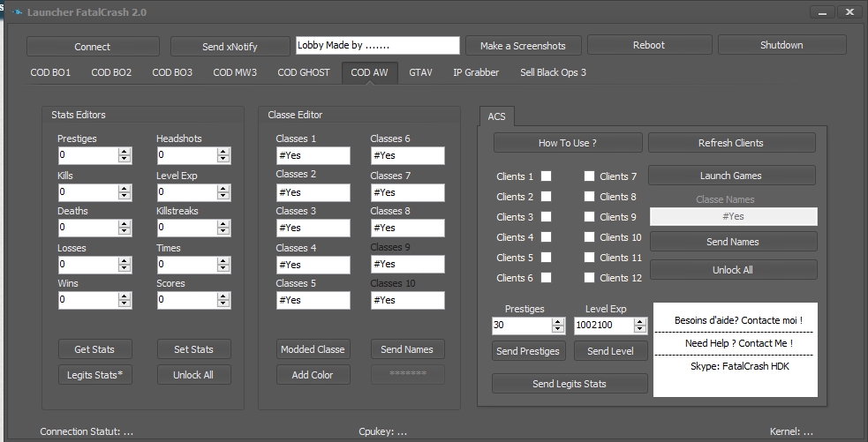Viewport: 868px width, 442px height.
Task: Select the ACS tab
Action: pyautogui.click(x=496, y=116)
